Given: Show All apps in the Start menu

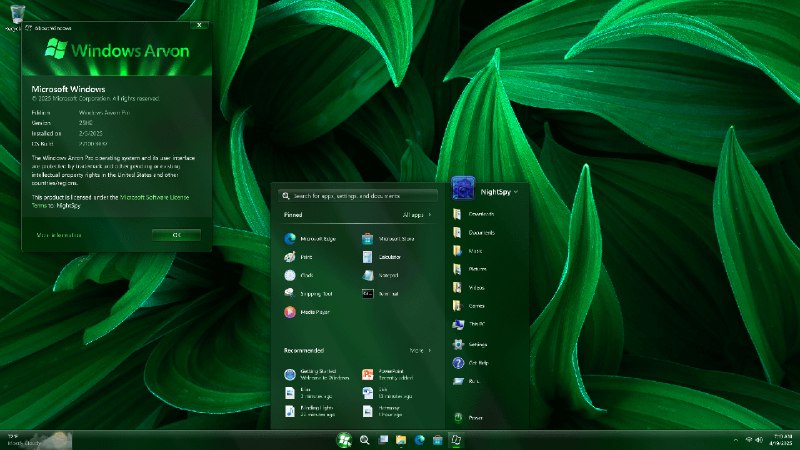Looking at the screenshot, I should click(x=417, y=215).
